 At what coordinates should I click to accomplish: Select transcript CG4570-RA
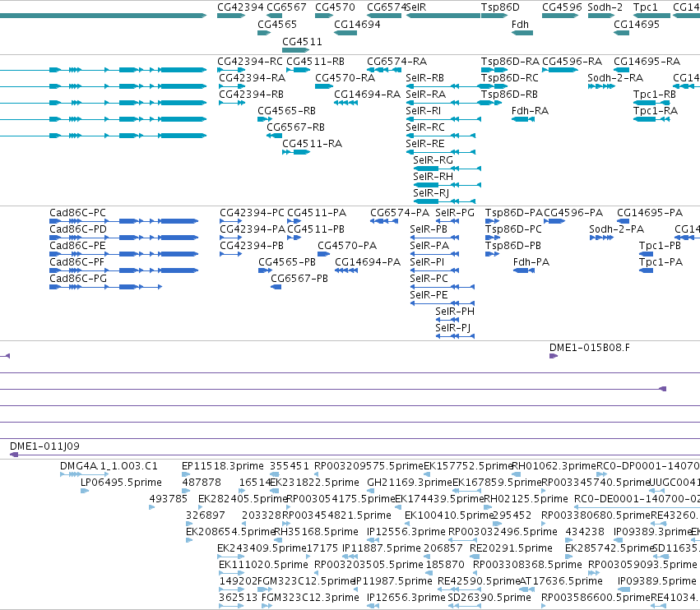(x=324, y=86)
